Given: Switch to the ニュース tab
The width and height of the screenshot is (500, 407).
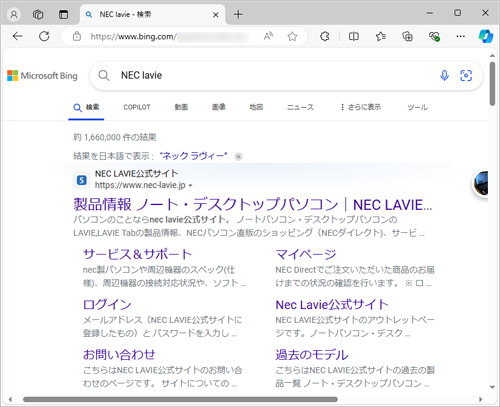Looking at the screenshot, I should click(300, 107).
